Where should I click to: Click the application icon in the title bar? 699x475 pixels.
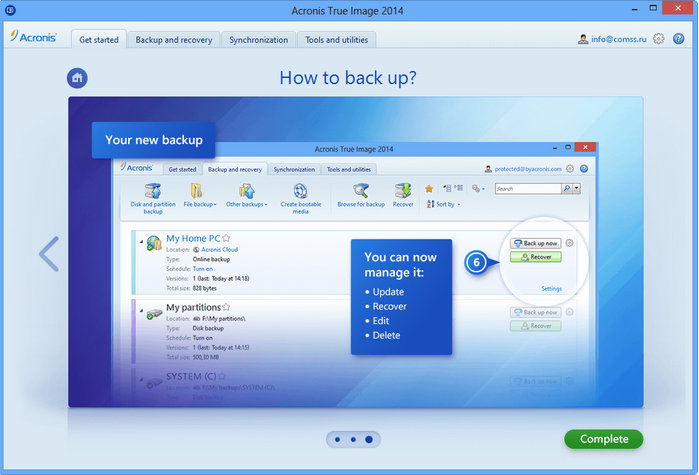[10, 9]
